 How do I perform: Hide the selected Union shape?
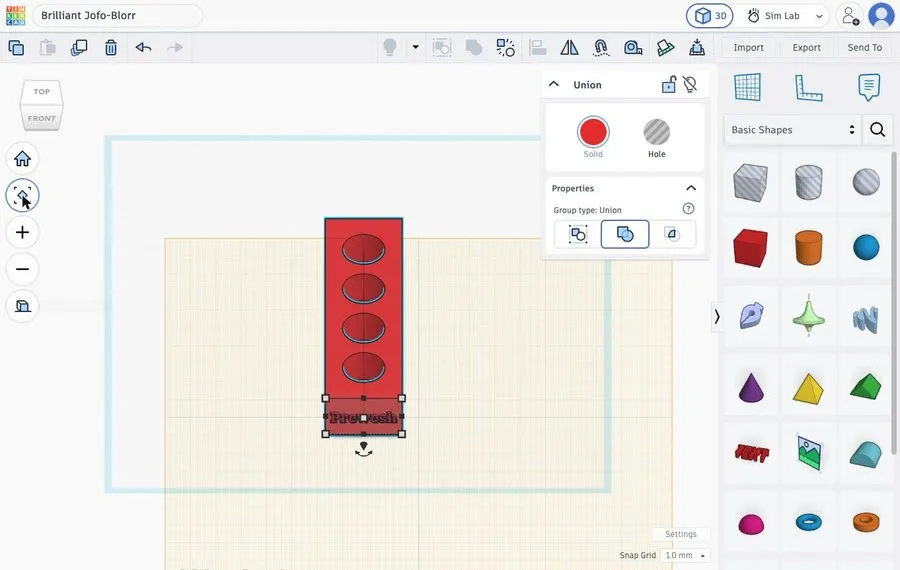(x=690, y=84)
